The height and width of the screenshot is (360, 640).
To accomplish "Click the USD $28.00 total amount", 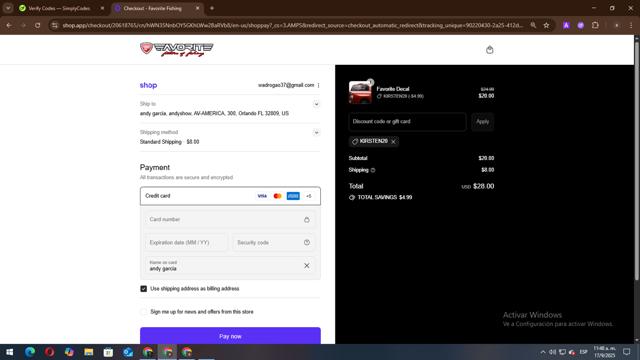I will click(x=478, y=186).
